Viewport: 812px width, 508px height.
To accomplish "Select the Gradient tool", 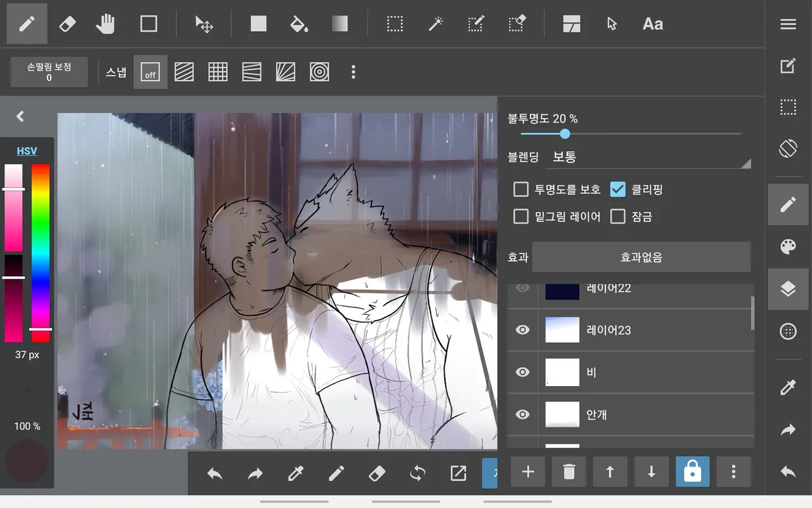I will [339, 24].
